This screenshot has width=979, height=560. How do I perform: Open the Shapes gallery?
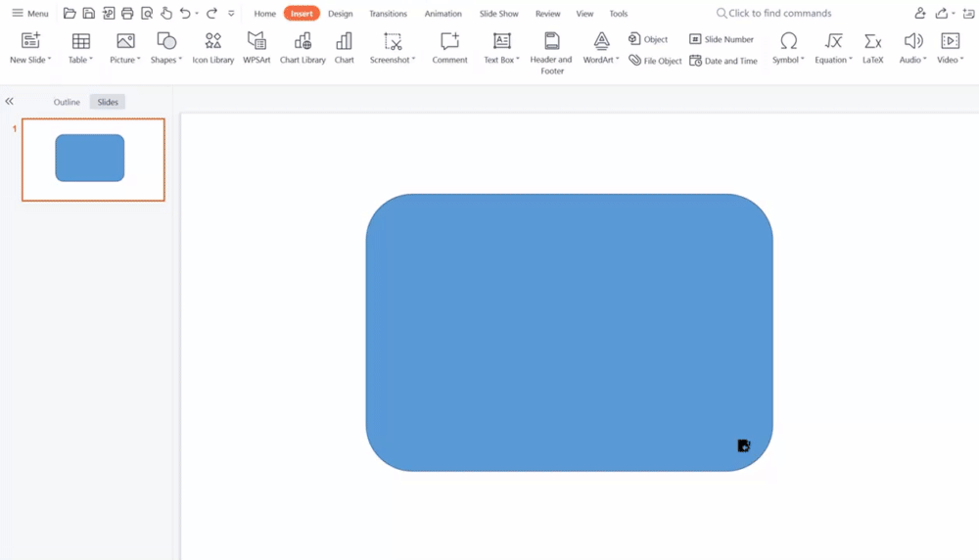coord(166,48)
